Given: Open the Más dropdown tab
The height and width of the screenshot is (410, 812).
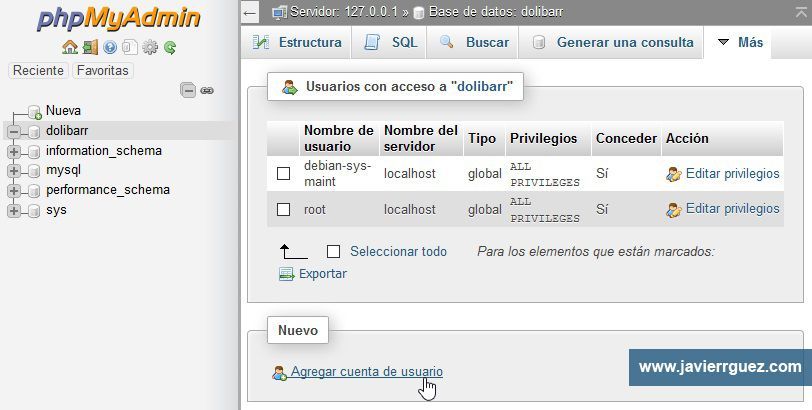Looking at the screenshot, I should [737, 42].
